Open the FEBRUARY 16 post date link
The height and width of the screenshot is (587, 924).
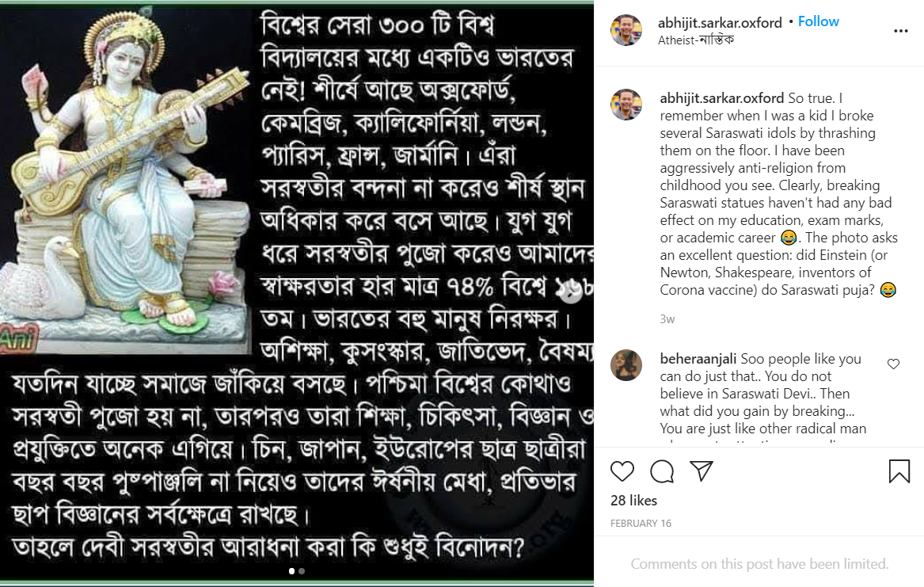click(641, 524)
